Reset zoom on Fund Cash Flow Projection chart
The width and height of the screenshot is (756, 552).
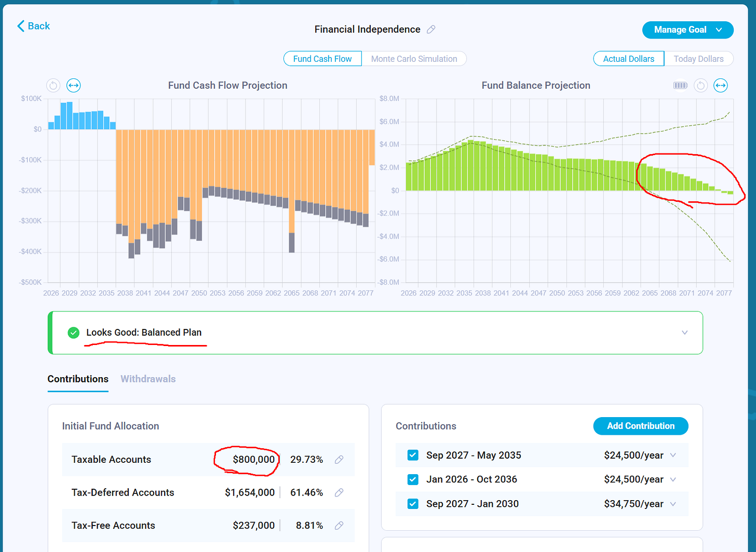(53, 85)
